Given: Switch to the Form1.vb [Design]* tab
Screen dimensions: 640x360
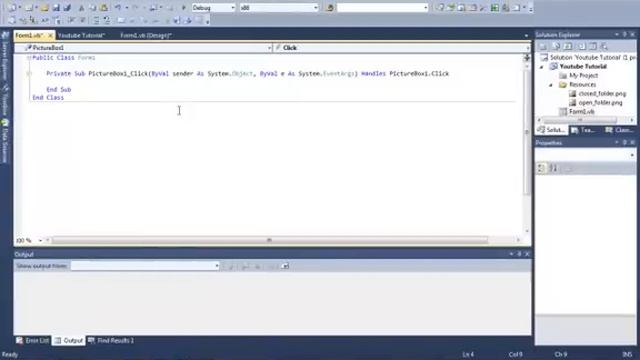Looking at the screenshot, I should [146, 36].
